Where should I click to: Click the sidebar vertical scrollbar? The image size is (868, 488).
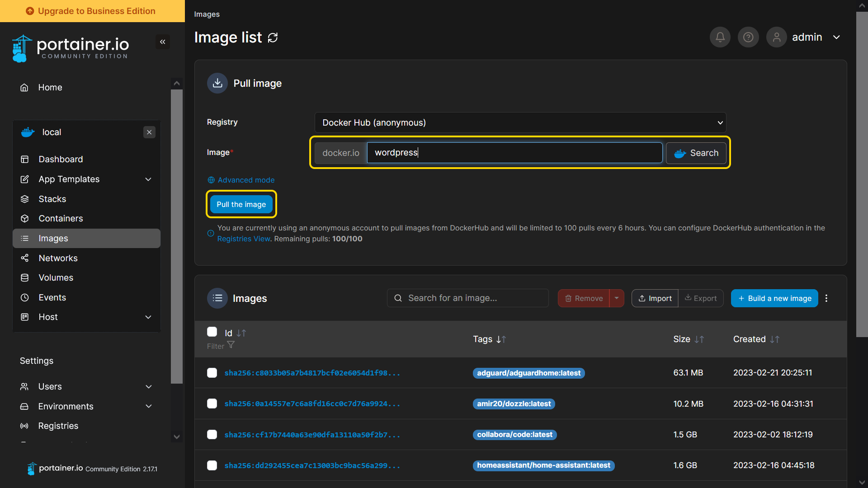[x=177, y=236]
